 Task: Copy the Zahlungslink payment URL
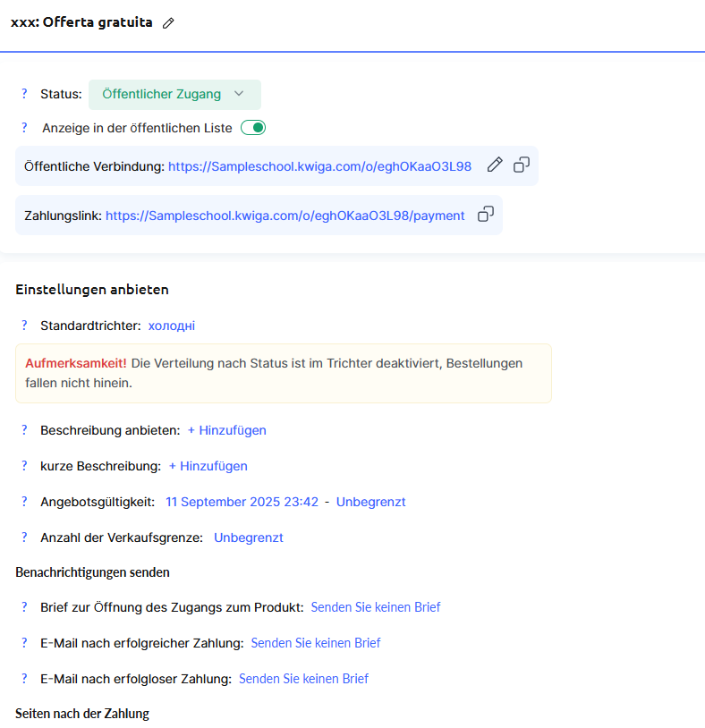[x=485, y=214]
